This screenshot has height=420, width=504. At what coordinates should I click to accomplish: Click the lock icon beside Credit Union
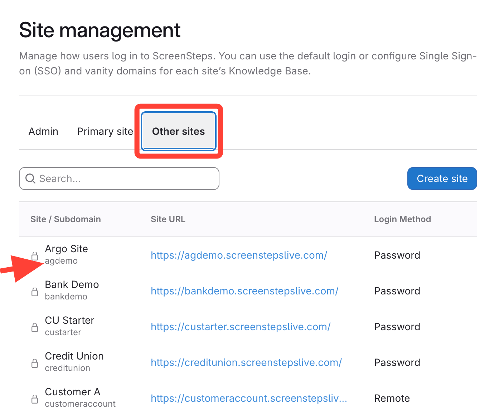(35, 363)
